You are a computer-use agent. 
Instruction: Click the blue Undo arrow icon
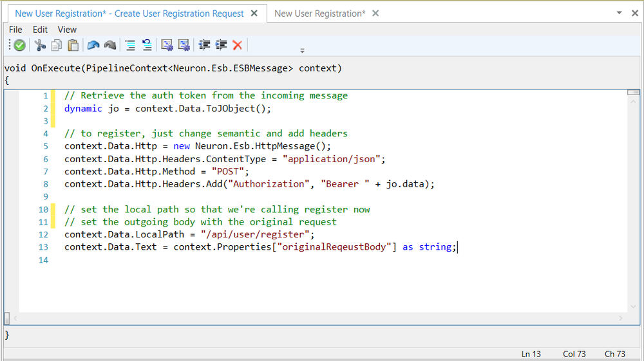(93, 45)
